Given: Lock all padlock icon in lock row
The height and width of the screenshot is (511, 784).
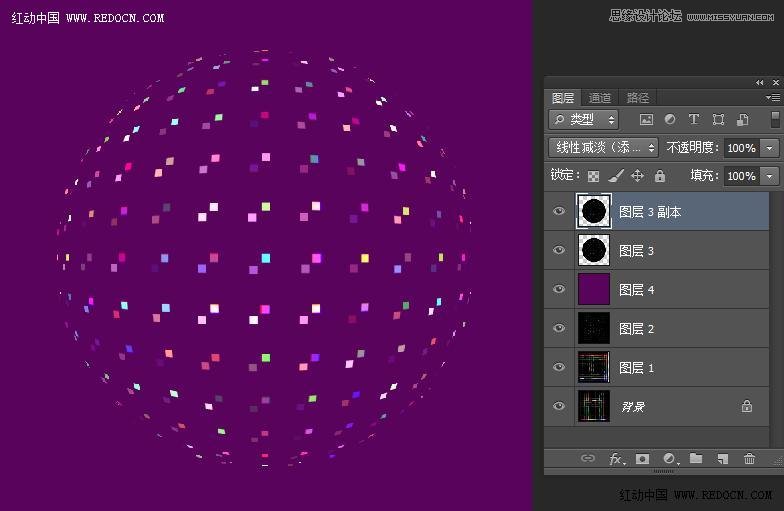Looking at the screenshot, I should (660, 176).
